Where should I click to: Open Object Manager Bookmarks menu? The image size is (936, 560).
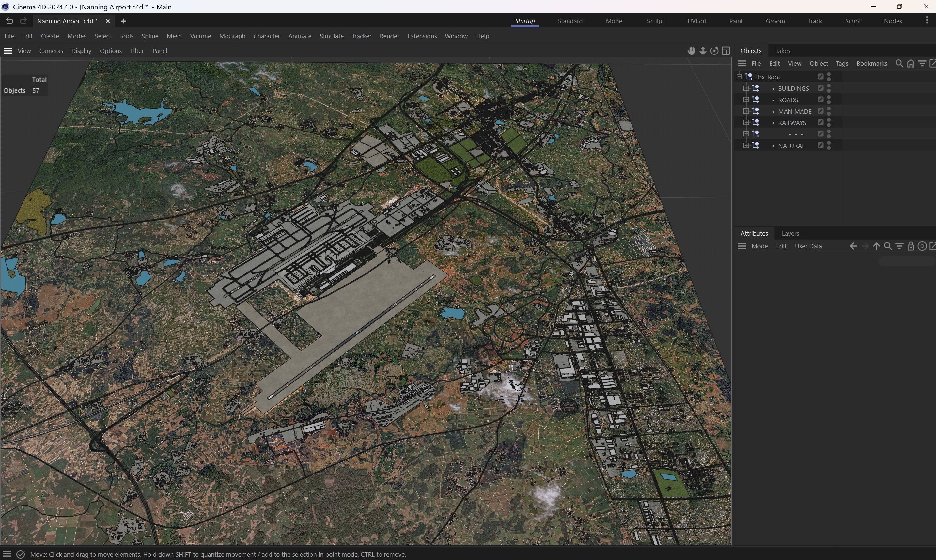point(871,63)
